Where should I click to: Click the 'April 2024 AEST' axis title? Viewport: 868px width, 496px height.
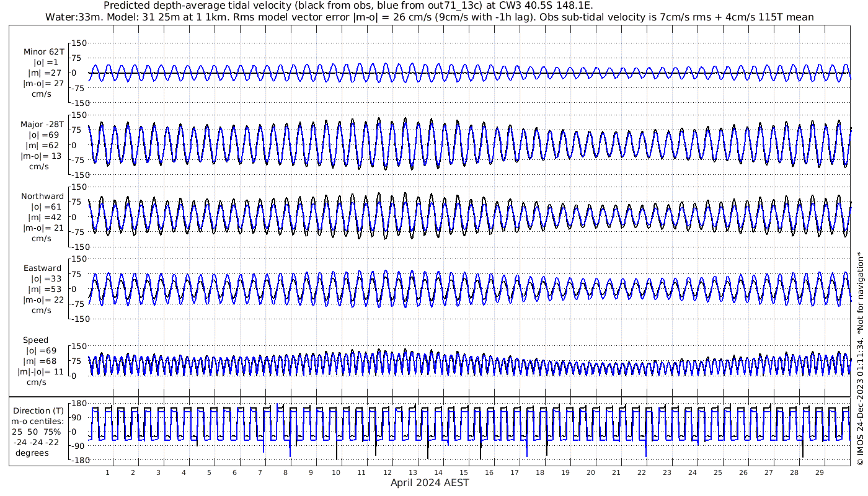coord(430,482)
